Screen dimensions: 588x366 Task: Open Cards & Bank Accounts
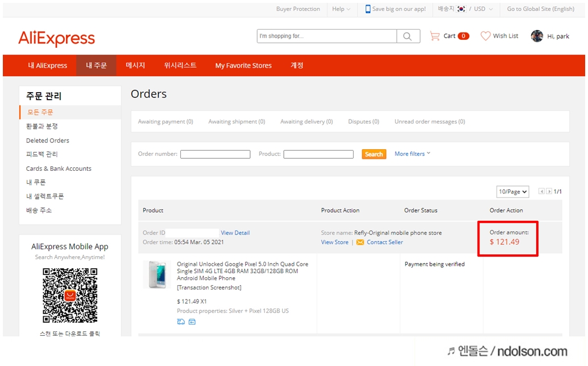(59, 168)
